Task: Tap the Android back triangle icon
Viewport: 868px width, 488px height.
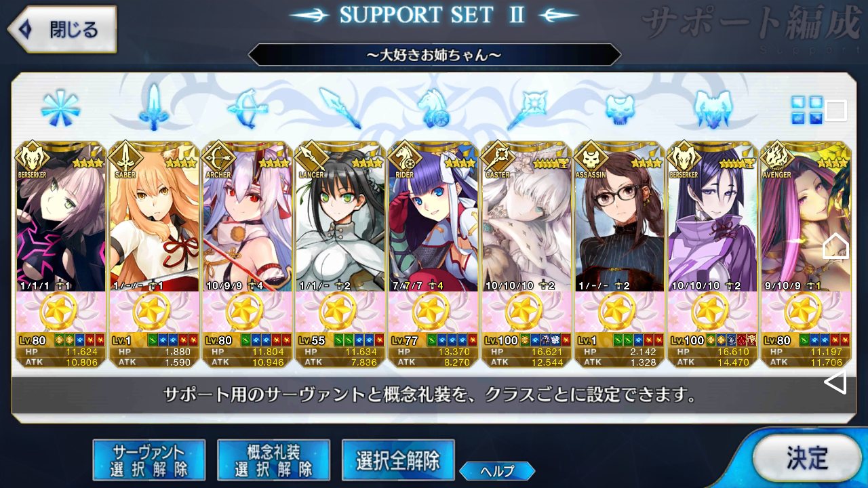Action: (835, 382)
